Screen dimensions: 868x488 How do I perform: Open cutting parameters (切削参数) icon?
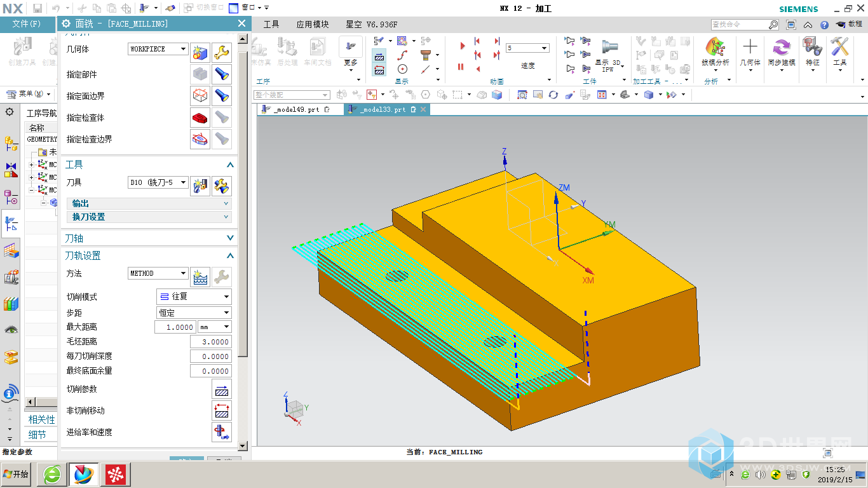[222, 389]
